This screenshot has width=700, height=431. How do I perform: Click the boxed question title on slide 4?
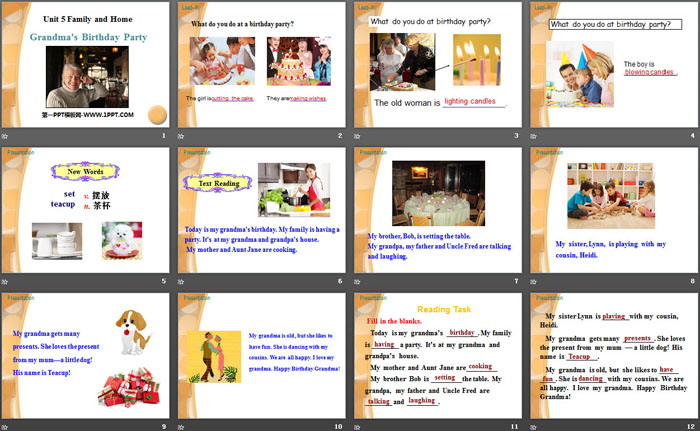[x=615, y=24]
